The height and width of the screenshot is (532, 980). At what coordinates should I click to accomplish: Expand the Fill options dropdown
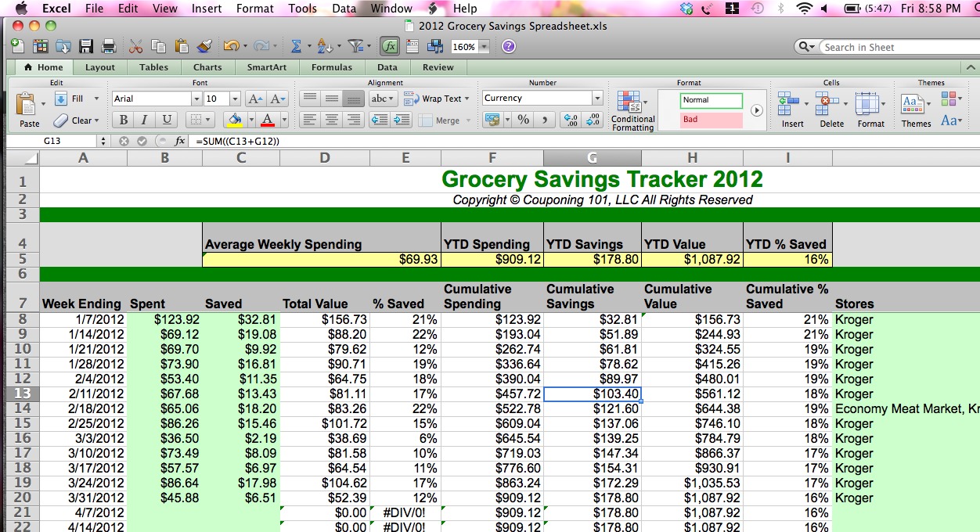(96, 99)
